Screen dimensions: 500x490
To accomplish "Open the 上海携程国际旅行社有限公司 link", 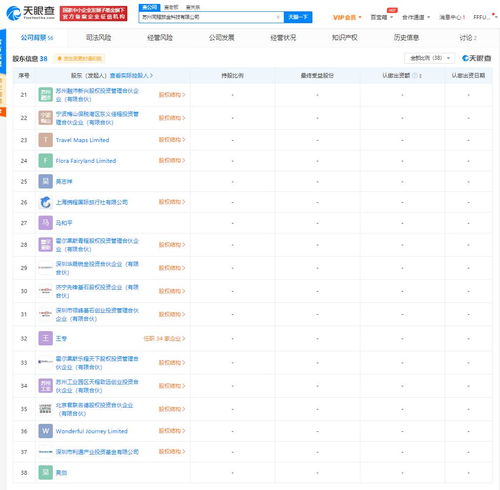I will pos(92,202).
